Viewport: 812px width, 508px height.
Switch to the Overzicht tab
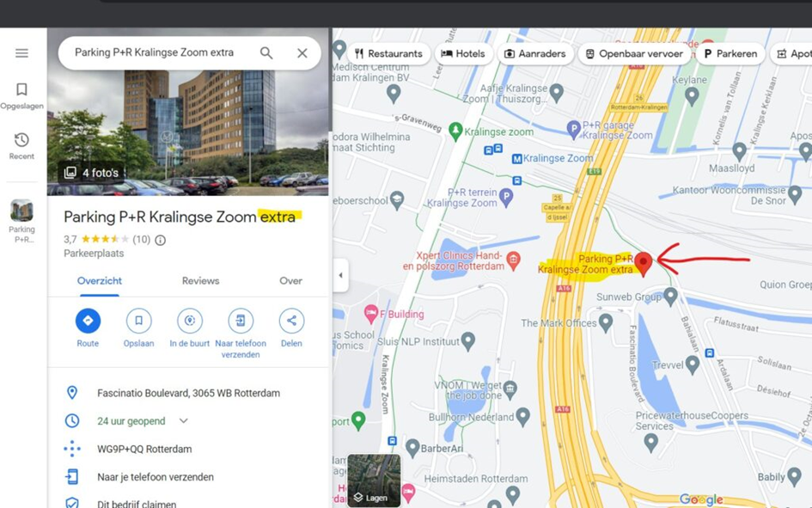(100, 281)
